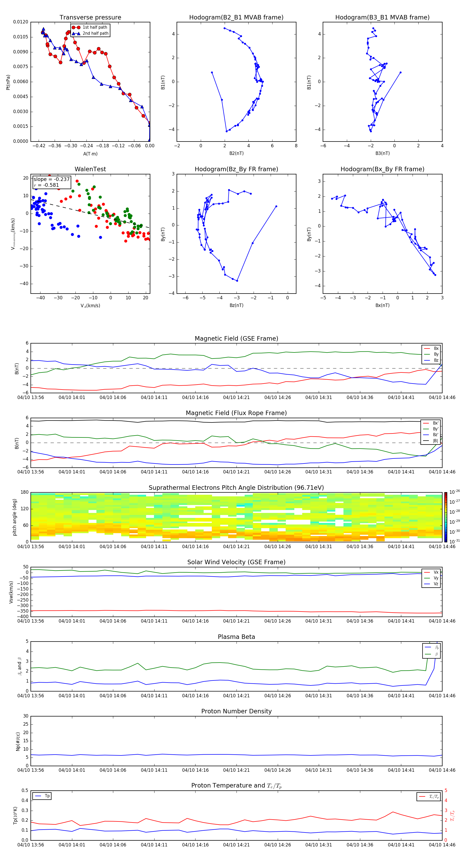
Task: Click the "Hodogram(Bx_By FR frame)" title
Action: click(x=382, y=169)
